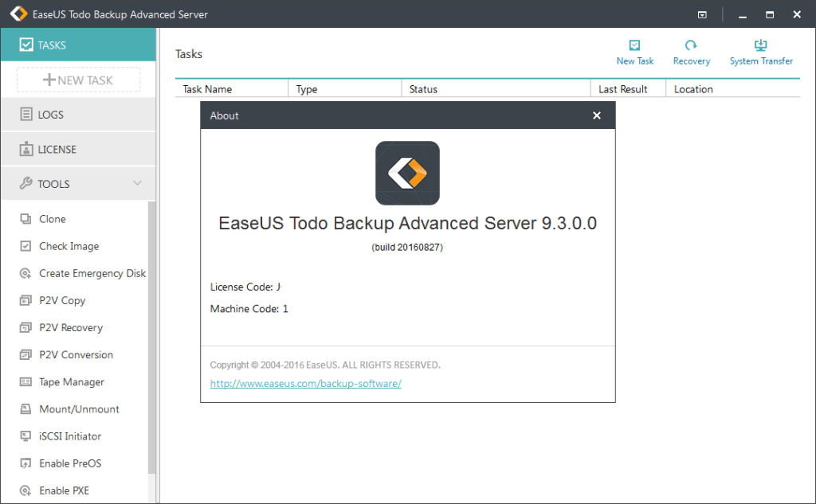Image resolution: width=816 pixels, height=504 pixels.
Task: Click the Copyright 2004-2016 EaseUS text
Action: 325,365
